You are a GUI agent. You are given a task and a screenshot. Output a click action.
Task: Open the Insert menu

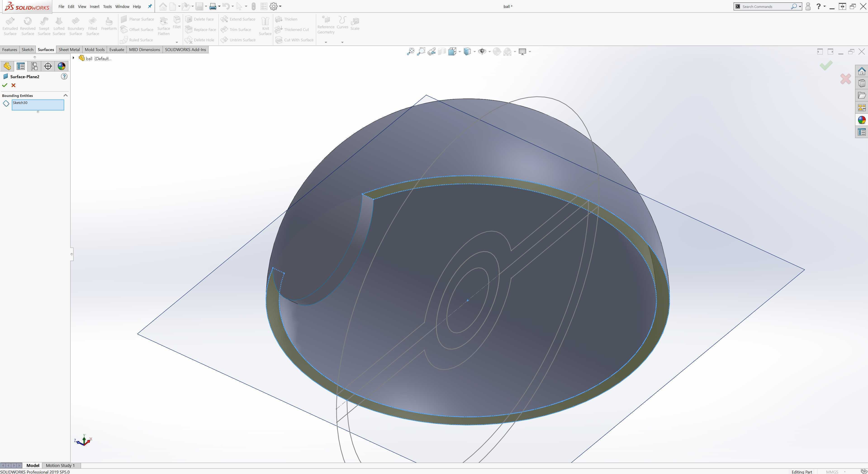[94, 6]
